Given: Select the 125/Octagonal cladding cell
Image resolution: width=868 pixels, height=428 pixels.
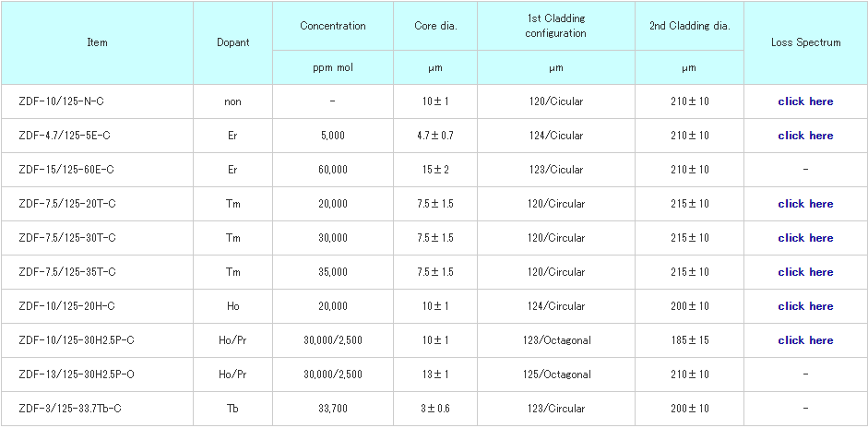Looking at the screenshot, I should (x=555, y=374).
